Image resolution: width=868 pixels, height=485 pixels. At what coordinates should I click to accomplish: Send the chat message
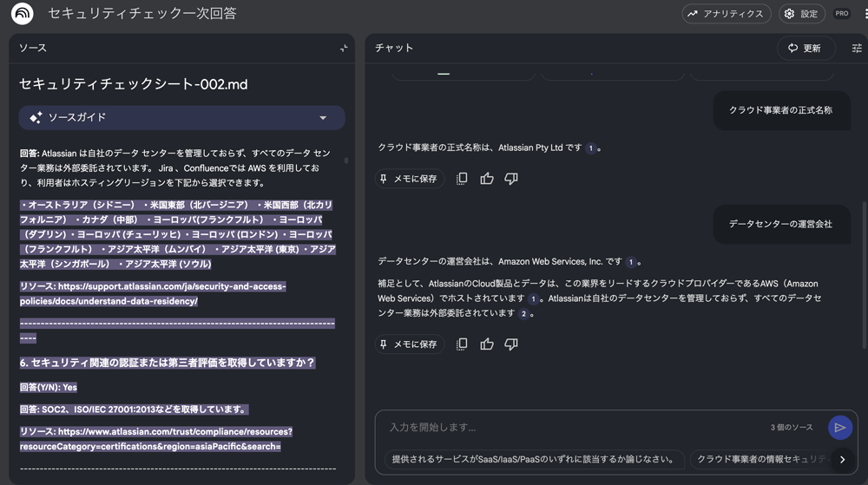click(839, 427)
